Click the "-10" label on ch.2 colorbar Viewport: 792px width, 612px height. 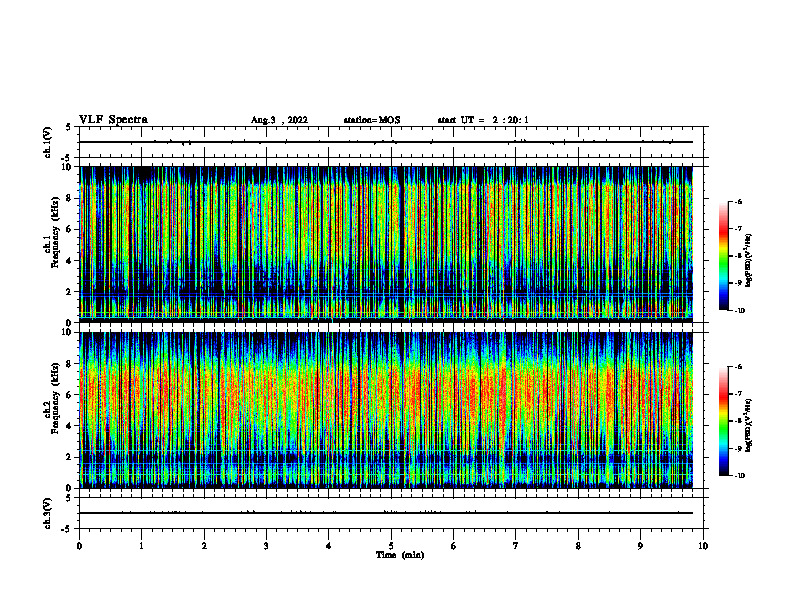point(740,476)
